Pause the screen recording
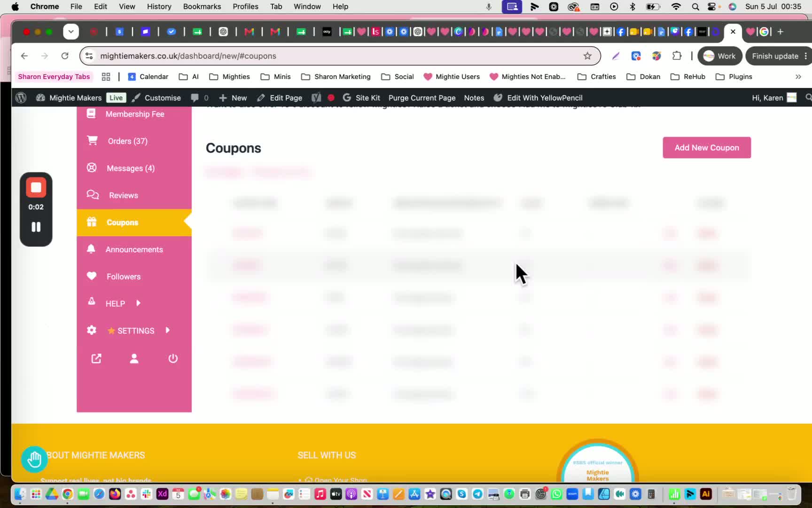812x508 pixels. click(x=36, y=227)
